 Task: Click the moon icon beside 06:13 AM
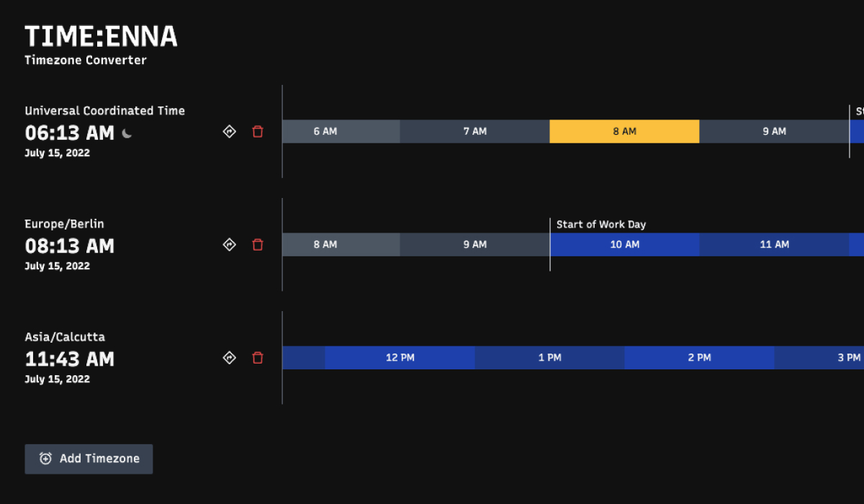(127, 132)
